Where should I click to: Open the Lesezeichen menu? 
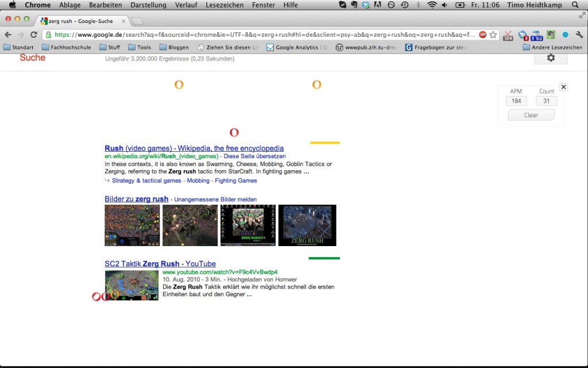[x=225, y=5]
